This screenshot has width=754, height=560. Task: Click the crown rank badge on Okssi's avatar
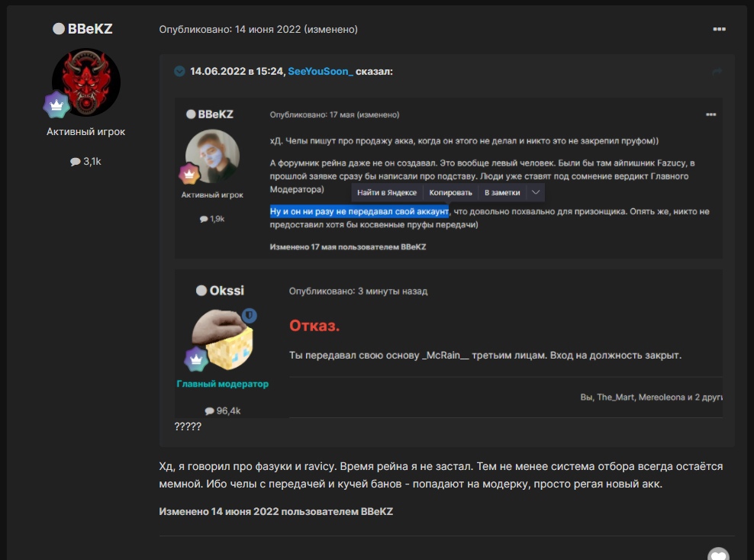click(196, 359)
